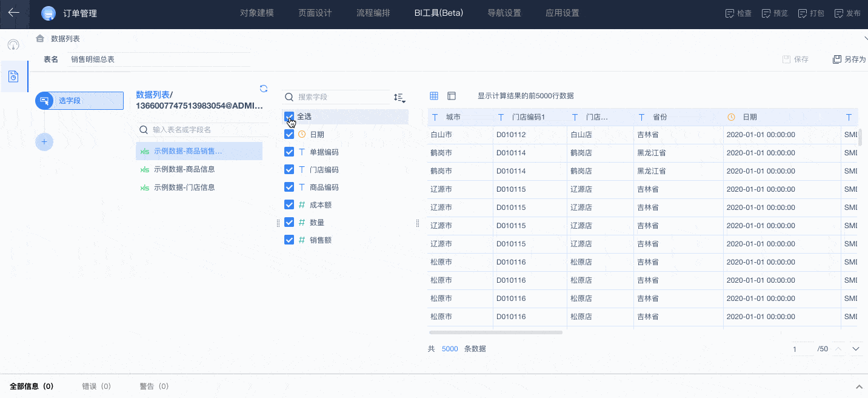Click the 黑龙江省 cell in second row

tap(678, 153)
